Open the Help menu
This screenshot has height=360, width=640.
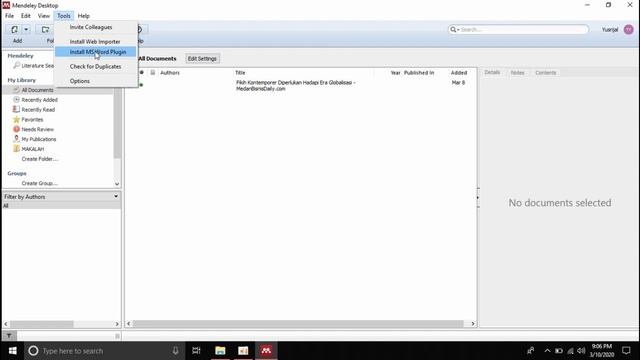(x=84, y=16)
